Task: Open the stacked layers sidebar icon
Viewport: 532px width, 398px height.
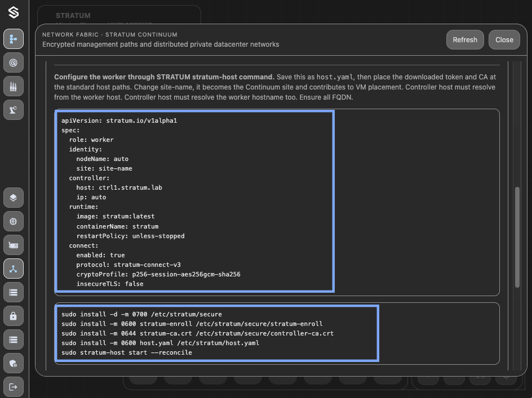Action: [x=13, y=198]
